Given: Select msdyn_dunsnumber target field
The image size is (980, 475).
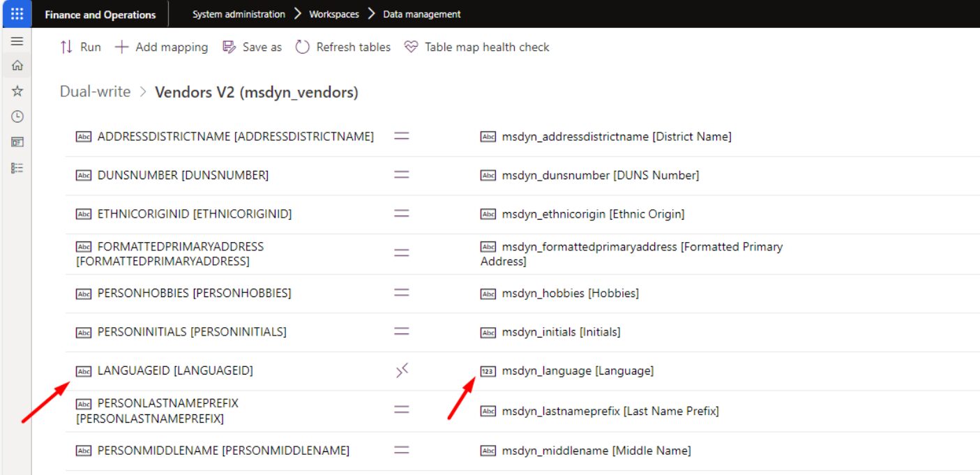Looking at the screenshot, I should (601, 175).
